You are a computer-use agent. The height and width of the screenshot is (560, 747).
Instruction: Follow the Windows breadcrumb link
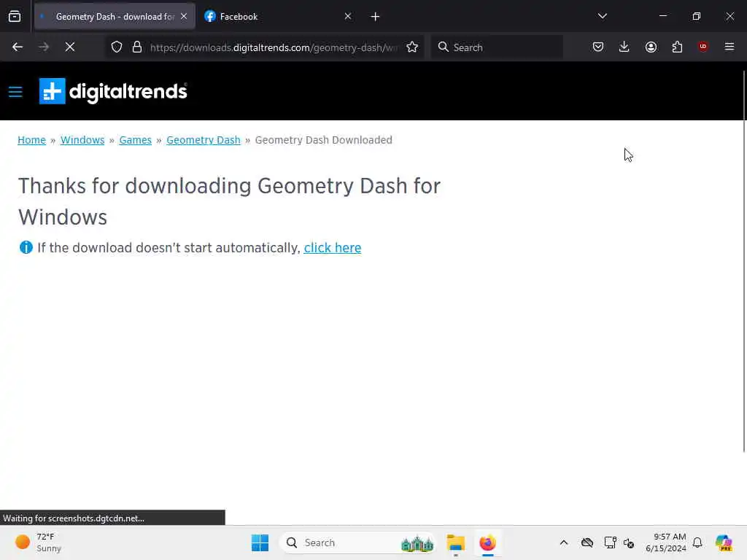click(82, 140)
